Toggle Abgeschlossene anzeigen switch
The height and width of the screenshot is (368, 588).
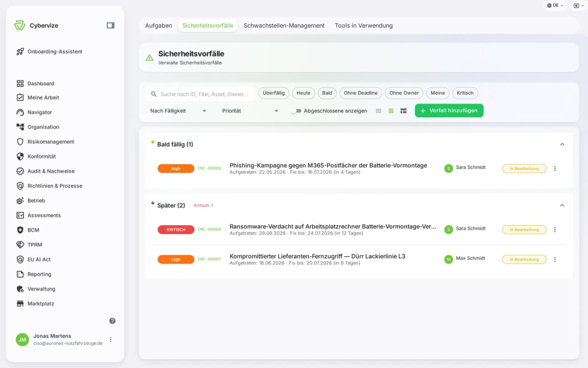pyautogui.click(x=295, y=111)
